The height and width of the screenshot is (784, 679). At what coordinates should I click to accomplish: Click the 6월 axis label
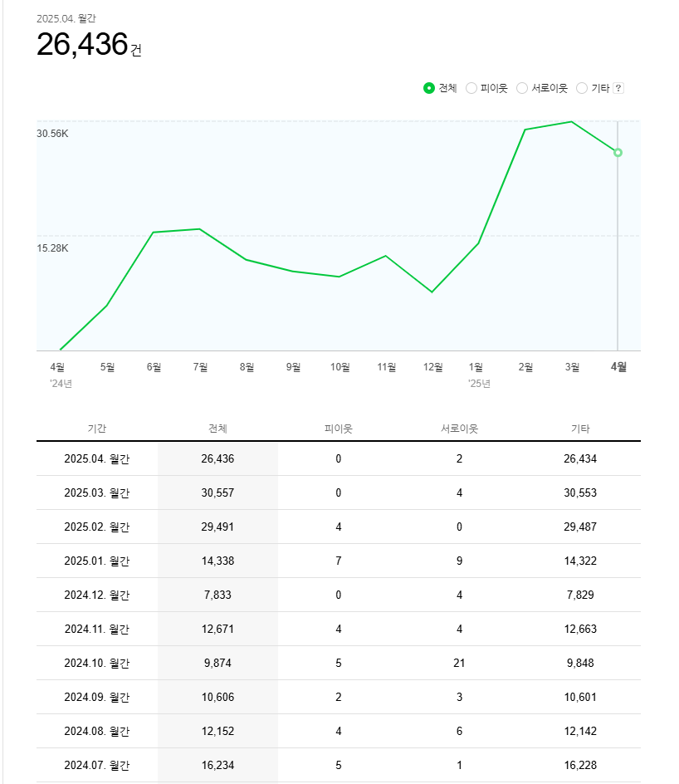point(154,367)
